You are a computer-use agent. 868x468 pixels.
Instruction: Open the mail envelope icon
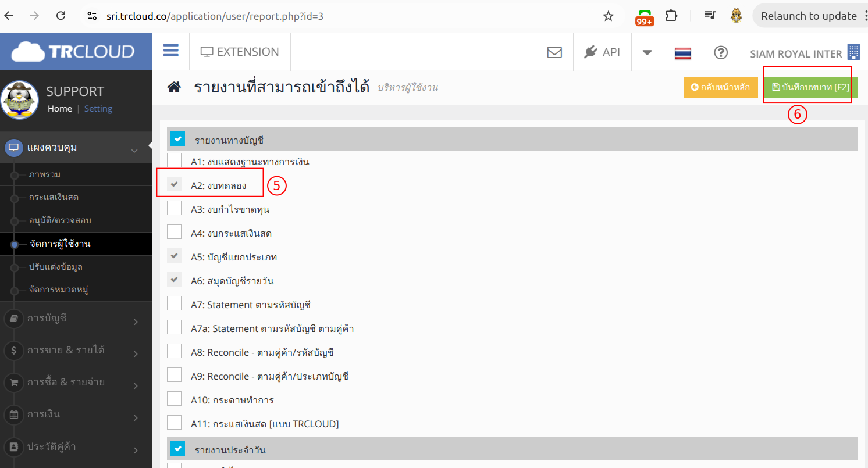[554, 52]
